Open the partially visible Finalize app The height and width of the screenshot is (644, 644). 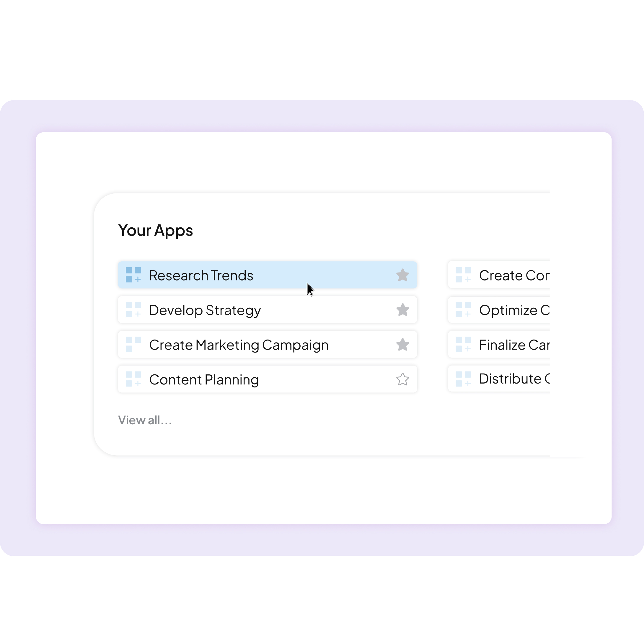coord(499,344)
